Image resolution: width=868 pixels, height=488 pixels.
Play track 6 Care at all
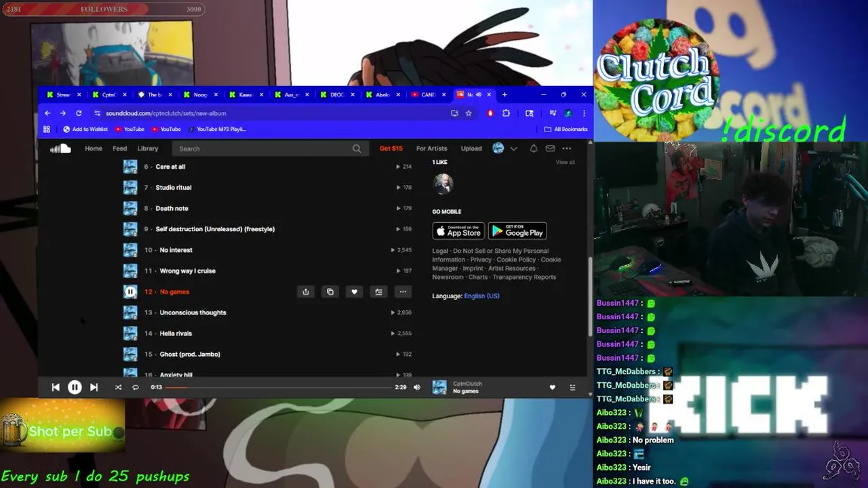coord(170,167)
